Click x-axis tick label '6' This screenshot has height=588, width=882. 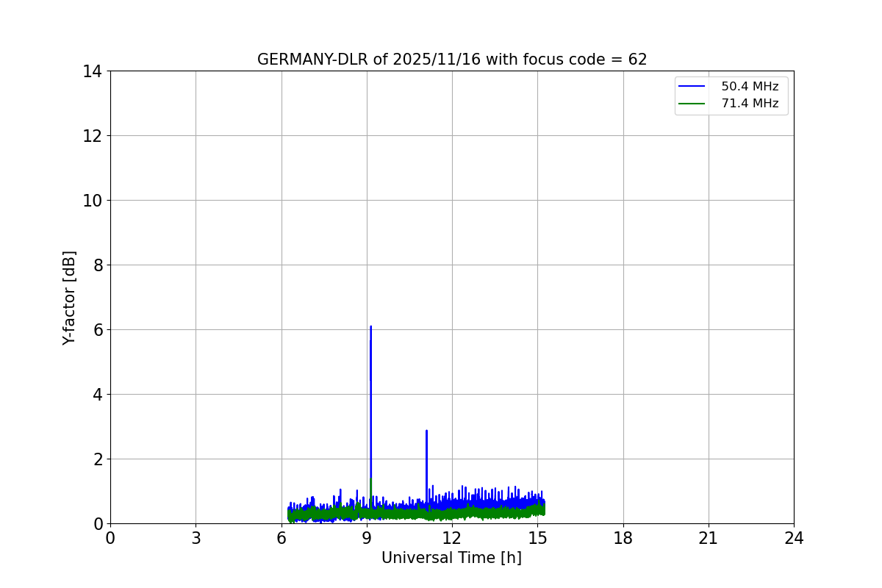coord(282,538)
